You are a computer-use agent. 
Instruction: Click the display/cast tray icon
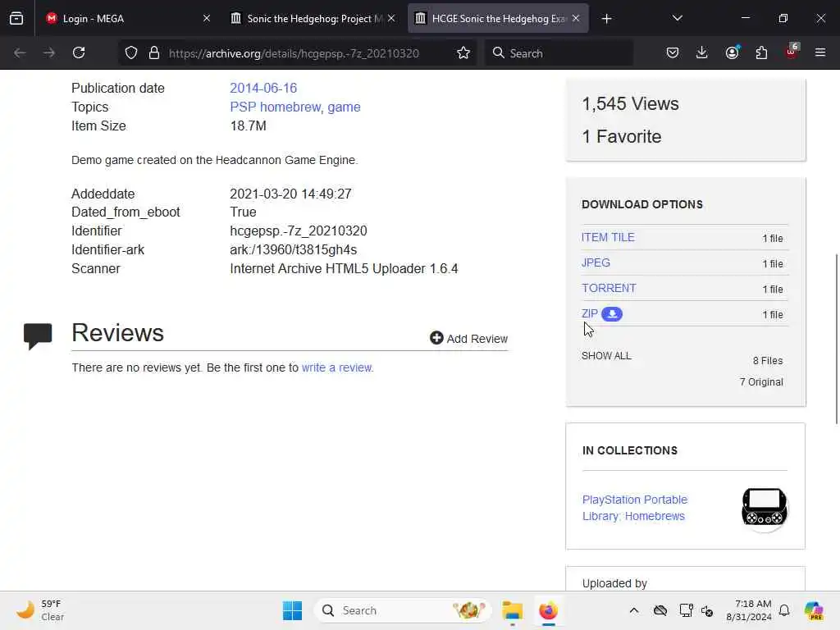click(x=686, y=610)
